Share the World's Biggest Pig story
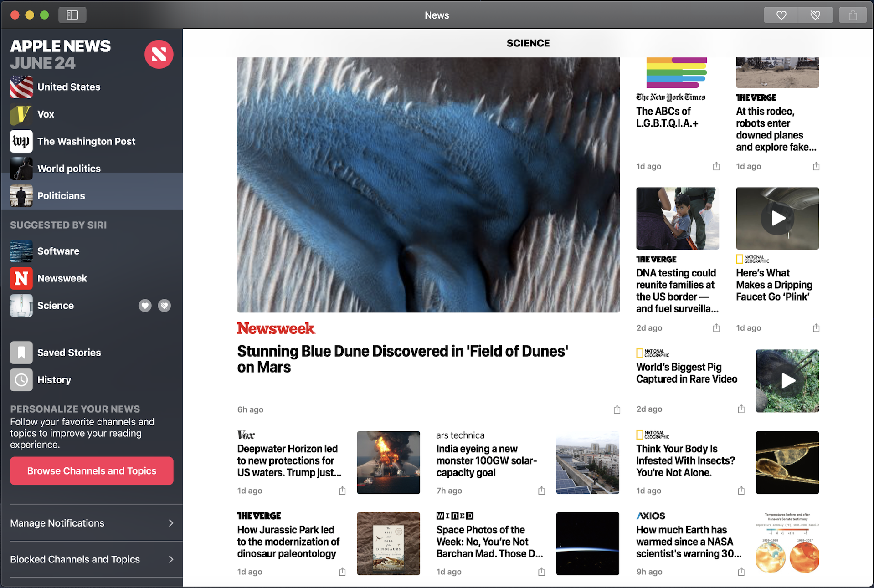Viewport: 874px width, 588px height. (x=741, y=409)
